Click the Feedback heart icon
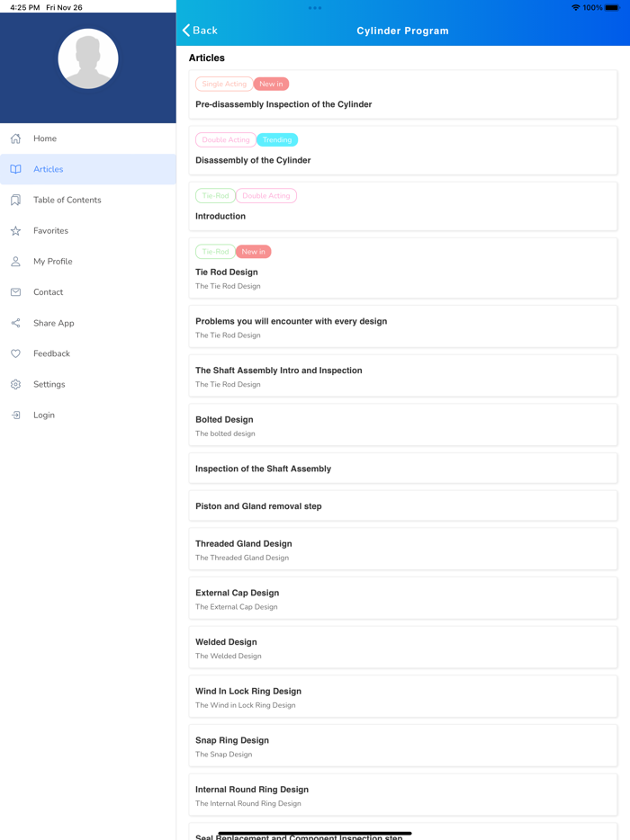 pos(15,353)
